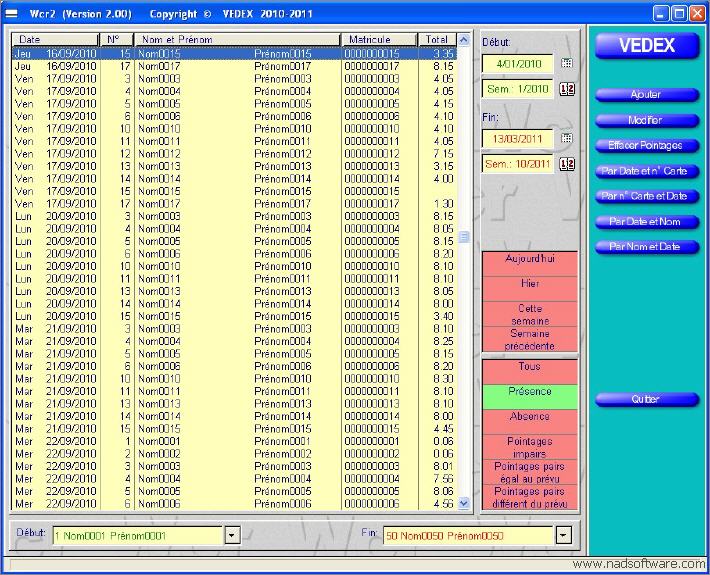Select the Pointages pairs égal au prévu filter

click(x=530, y=472)
